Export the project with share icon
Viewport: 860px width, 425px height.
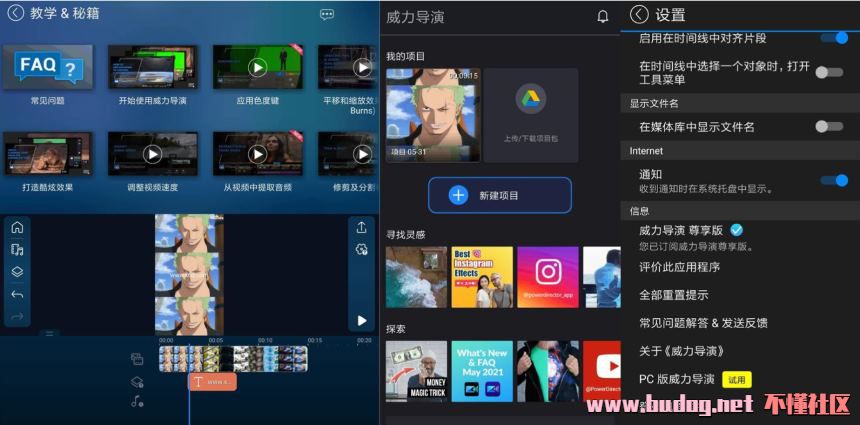361,228
